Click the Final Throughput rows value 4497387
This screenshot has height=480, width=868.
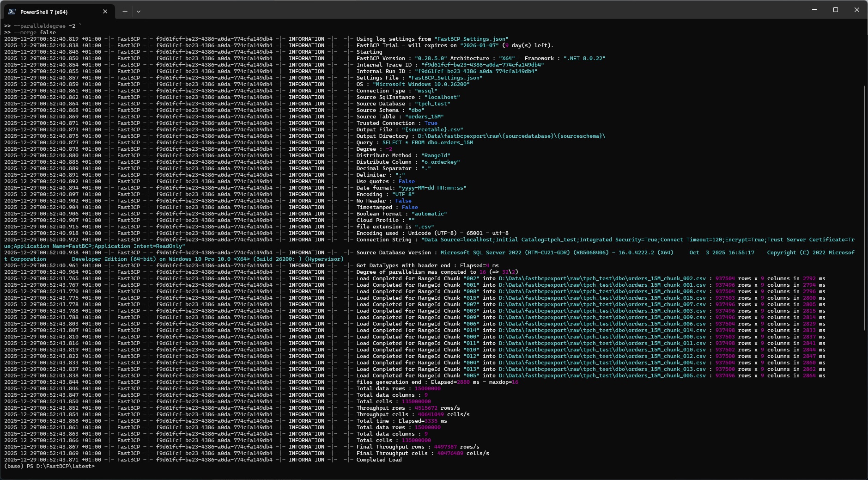pos(445,447)
